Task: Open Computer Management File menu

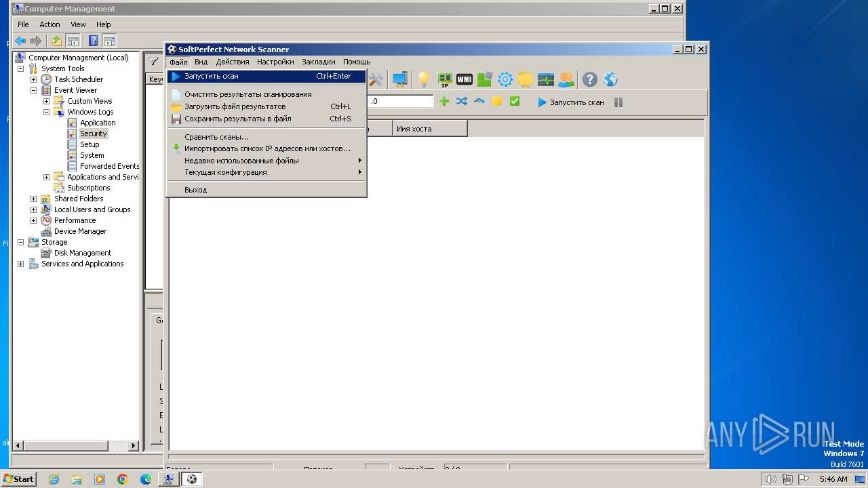Action: 23,24
